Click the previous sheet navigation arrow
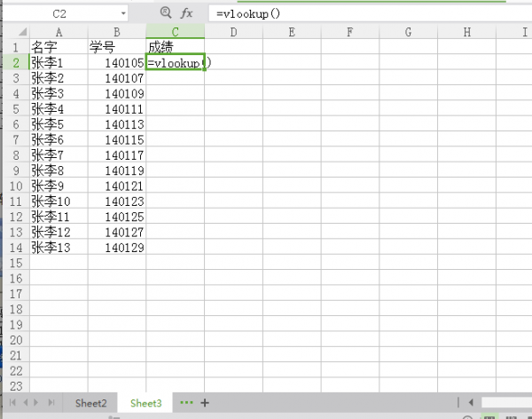Viewport: 532px width, 419px height. 25,402
